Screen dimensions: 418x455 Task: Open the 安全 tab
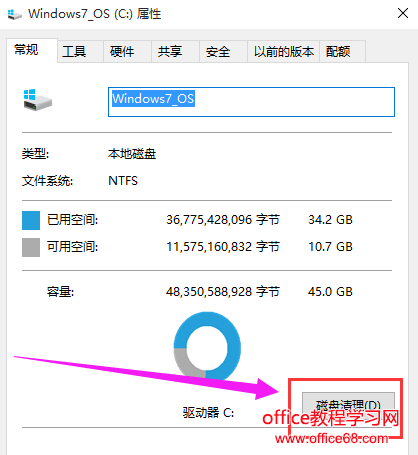(x=223, y=51)
